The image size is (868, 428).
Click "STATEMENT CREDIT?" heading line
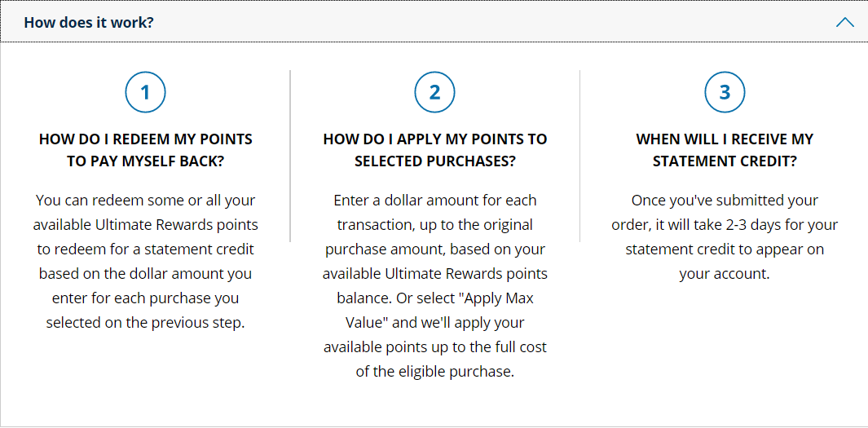click(725, 161)
